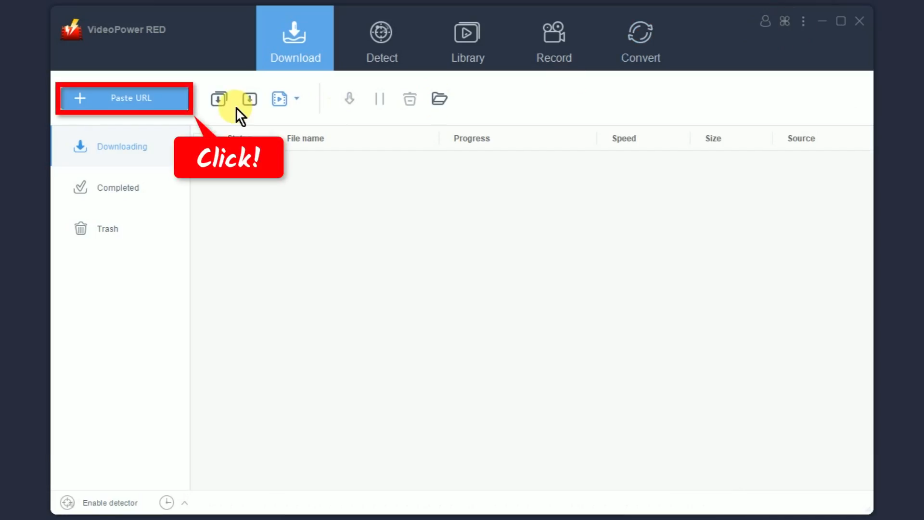Click the batch download multiple URLs icon
924x520 pixels.
219,99
